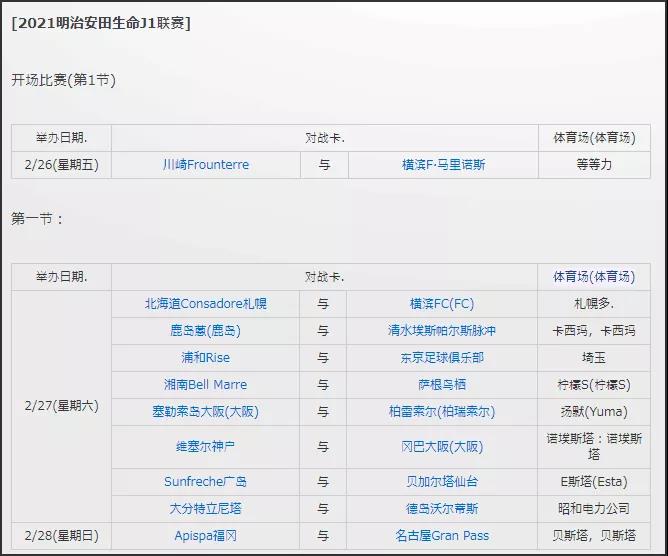This screenshot has height=556, width=668.
Task: Open the 萨根鸟栖 team link
Action: pyautogui.click(x=442, y=385)
